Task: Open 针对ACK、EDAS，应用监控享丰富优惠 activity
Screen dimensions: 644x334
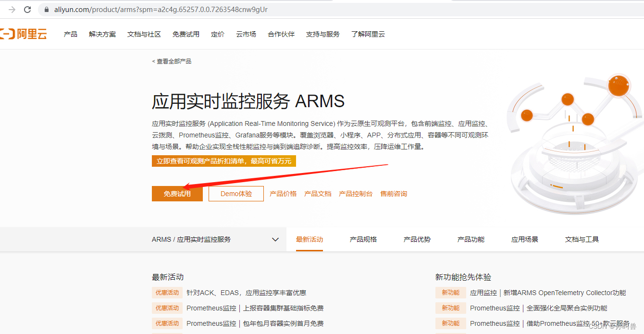Action: pos(246,293)
